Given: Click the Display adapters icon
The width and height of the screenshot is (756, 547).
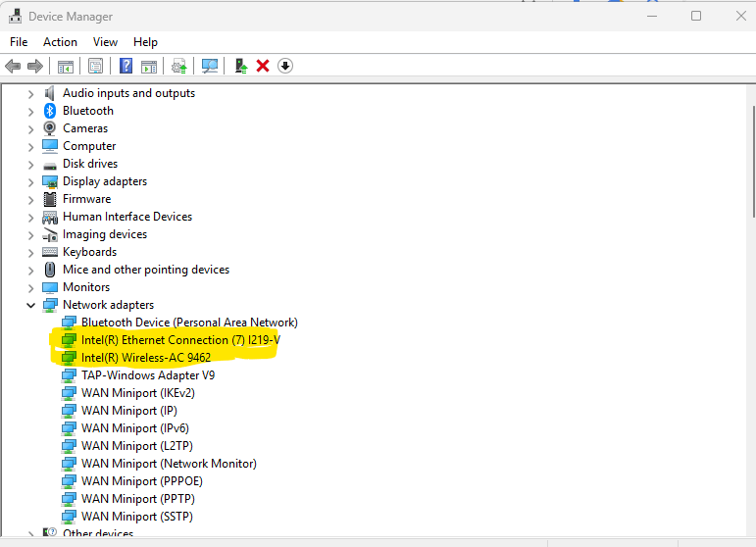Looking at the screenshot, I should [50, 182].
